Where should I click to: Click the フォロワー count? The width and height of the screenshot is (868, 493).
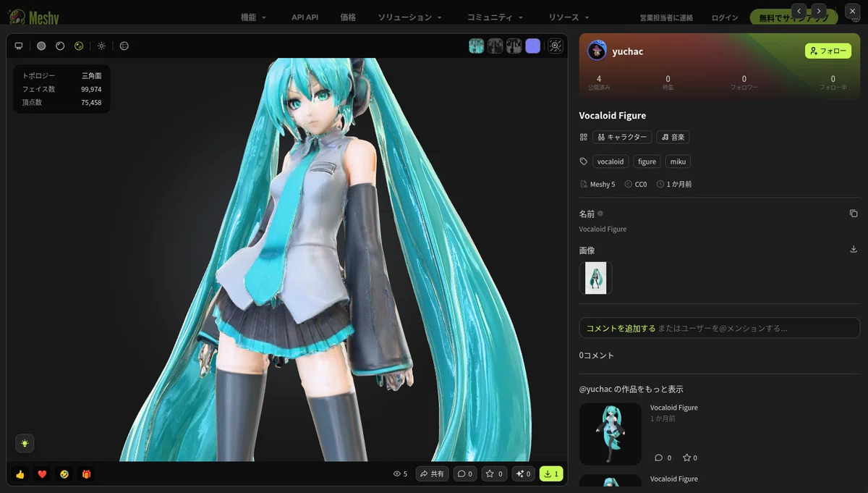coord(744,82)
